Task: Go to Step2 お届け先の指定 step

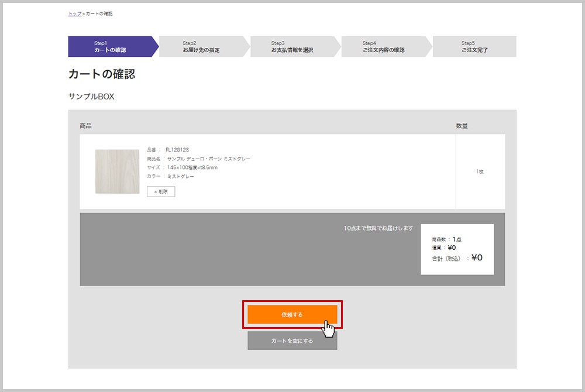Action: (x=201, y=47)
